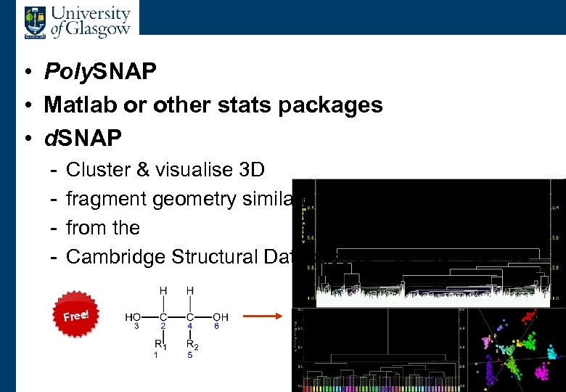
Task: Click the R2 substituent label
Action: click(192, 345)
